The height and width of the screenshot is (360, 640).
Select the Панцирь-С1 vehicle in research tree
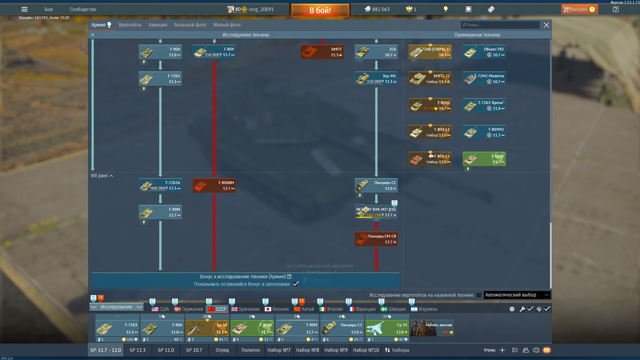(376, 185)
